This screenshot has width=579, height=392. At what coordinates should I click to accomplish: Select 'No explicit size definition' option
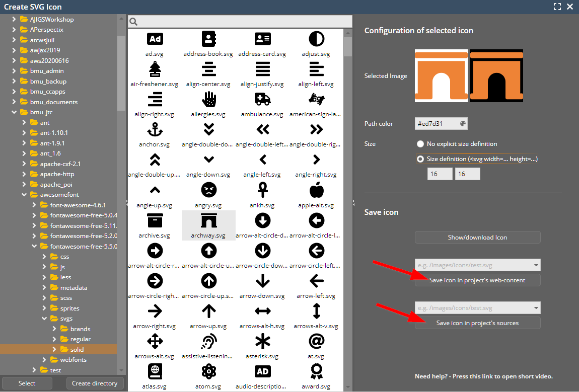click(420, 144)
